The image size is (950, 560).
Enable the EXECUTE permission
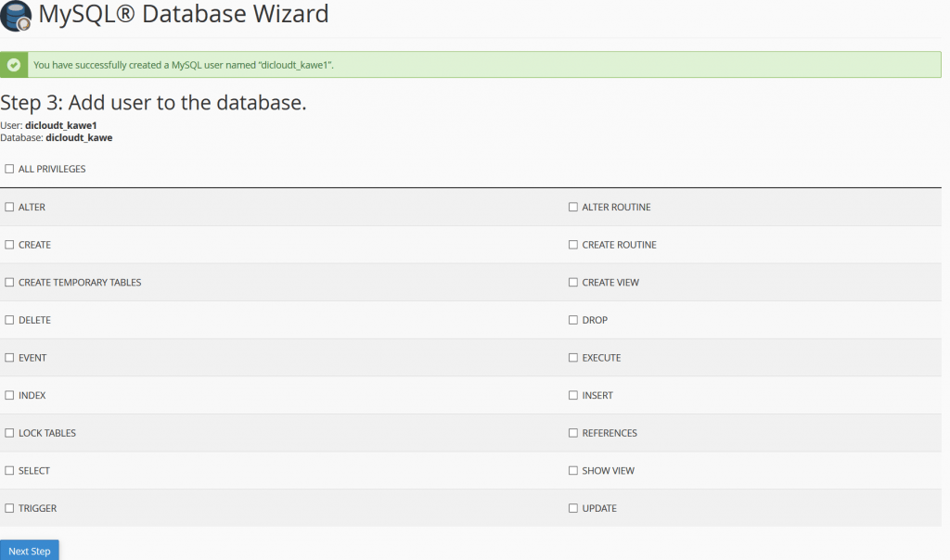point(572,357)
